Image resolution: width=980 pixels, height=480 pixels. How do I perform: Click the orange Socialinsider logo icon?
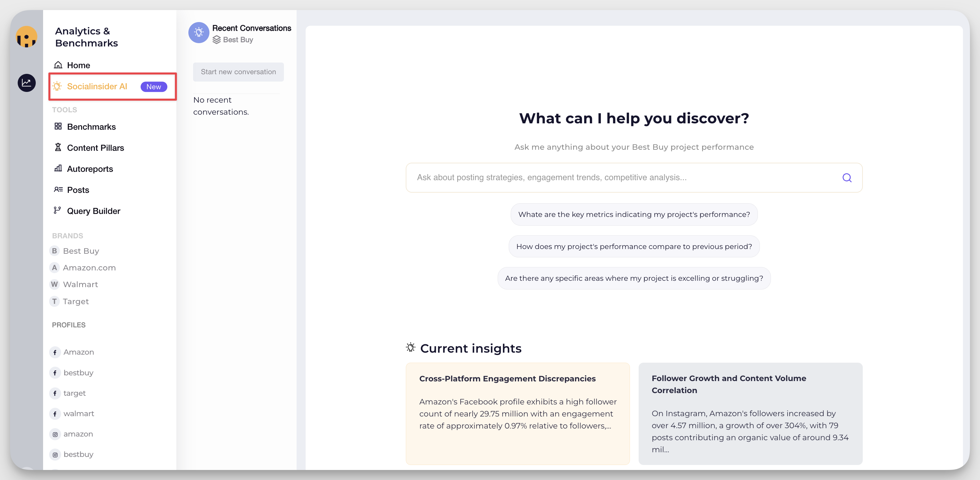click(26, 37)
